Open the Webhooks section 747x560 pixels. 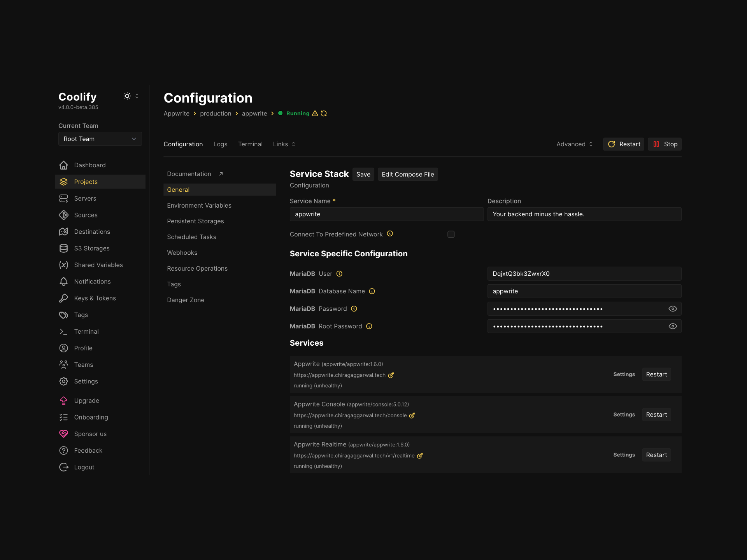coord(219,253)
